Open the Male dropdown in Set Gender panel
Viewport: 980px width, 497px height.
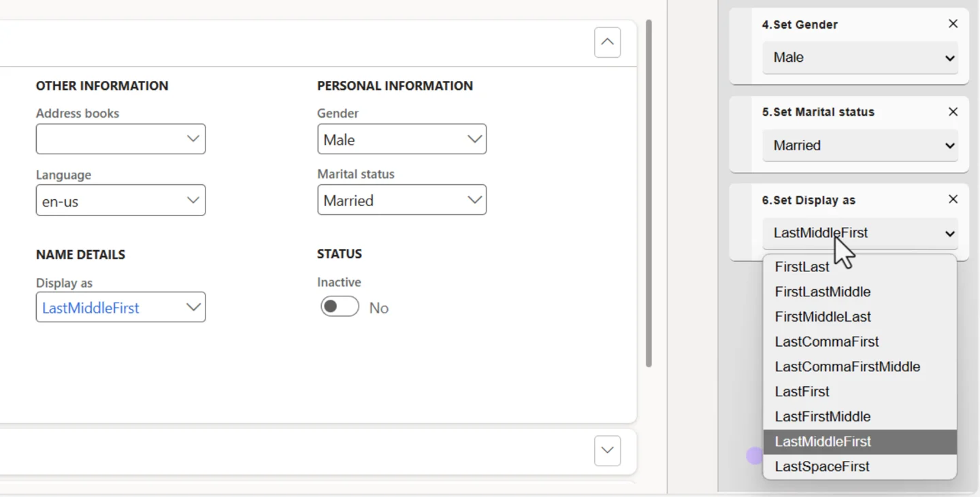[x=860, y=58]
